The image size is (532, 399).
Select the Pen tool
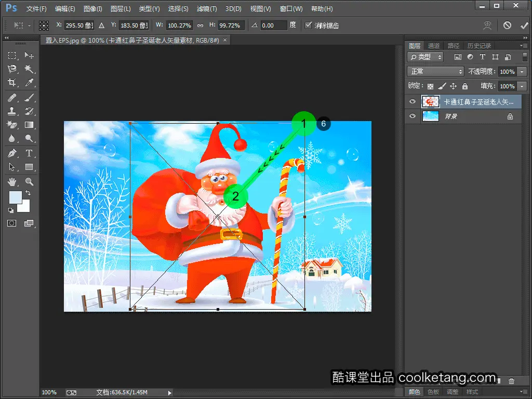tap(12, 153)
